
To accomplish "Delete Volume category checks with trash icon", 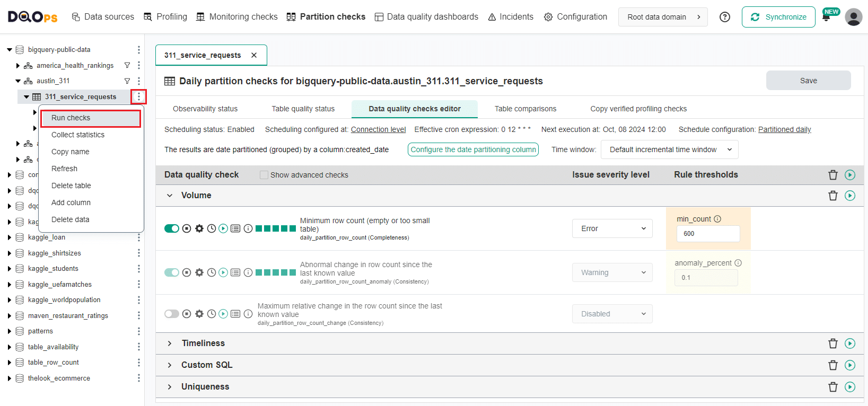I will click(833, 196).
